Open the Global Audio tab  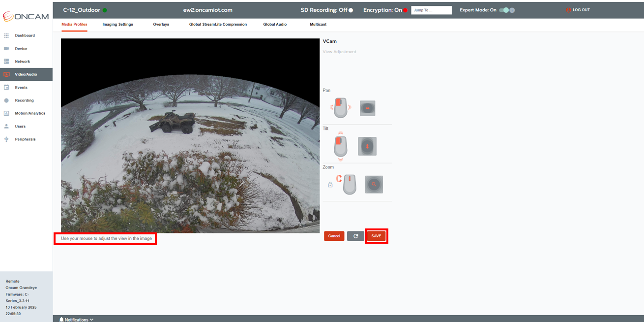[275, 24]
